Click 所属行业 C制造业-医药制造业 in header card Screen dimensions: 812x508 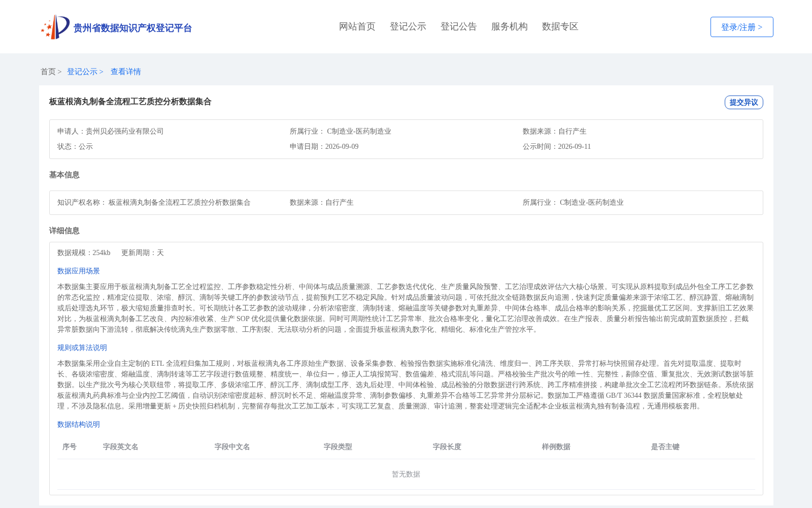[x=341, y=131]
